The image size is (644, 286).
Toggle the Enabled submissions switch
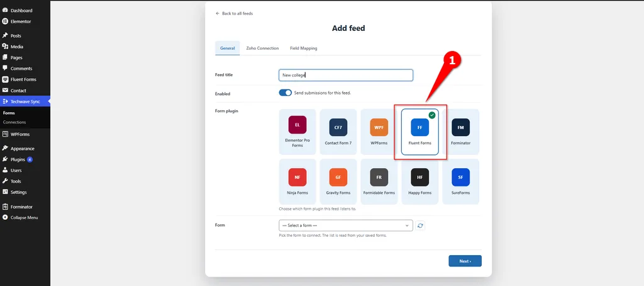(285, 93)
